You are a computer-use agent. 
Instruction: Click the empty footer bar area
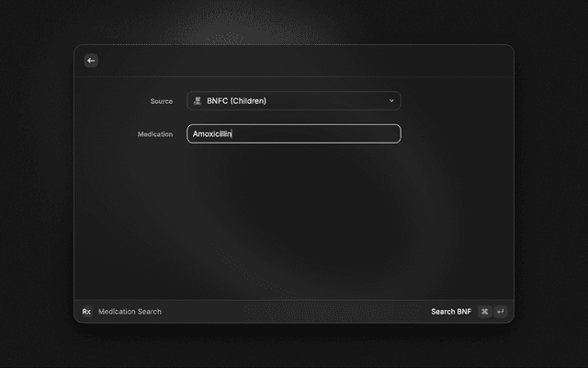(x=294, y=312)
